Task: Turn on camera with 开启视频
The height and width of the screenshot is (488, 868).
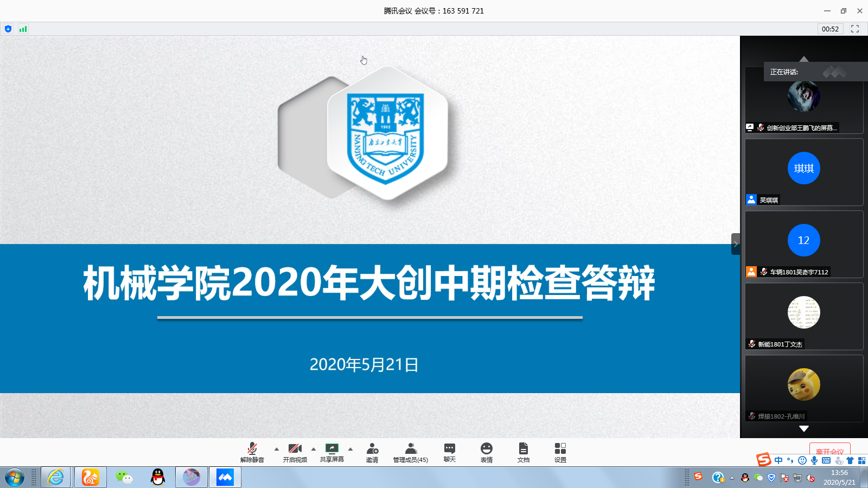Action: [295, 452]
